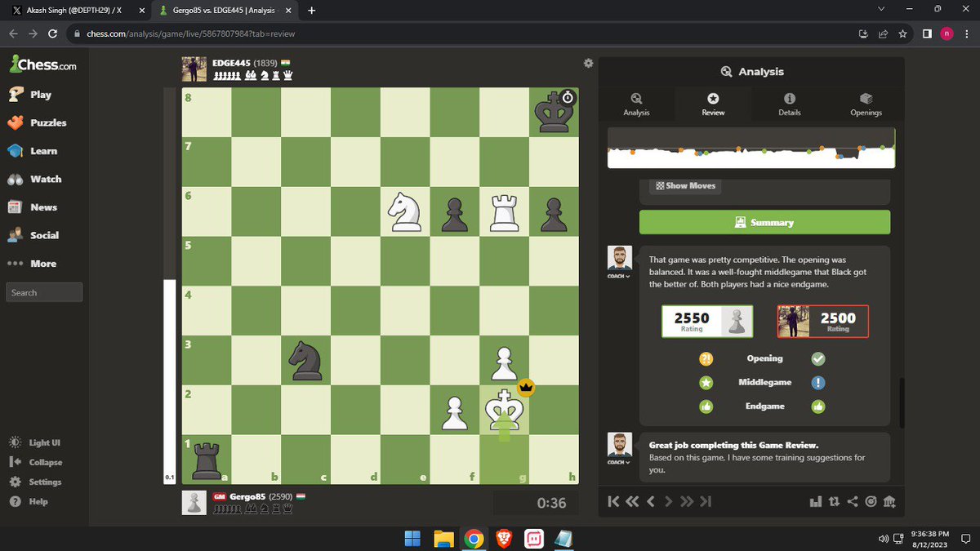Viewport: 980px width, 551px height.
Task: Click Black's middlegame exclamation icon
Action: 818,382
